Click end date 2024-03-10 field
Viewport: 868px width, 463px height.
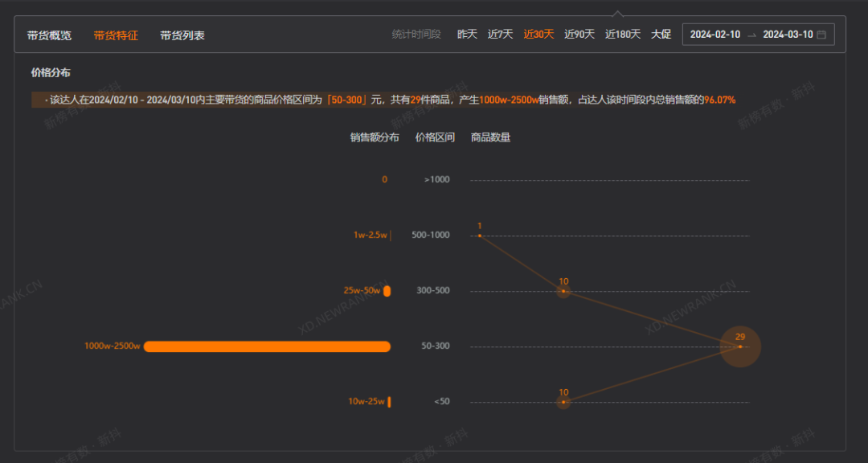click(788, 35)
